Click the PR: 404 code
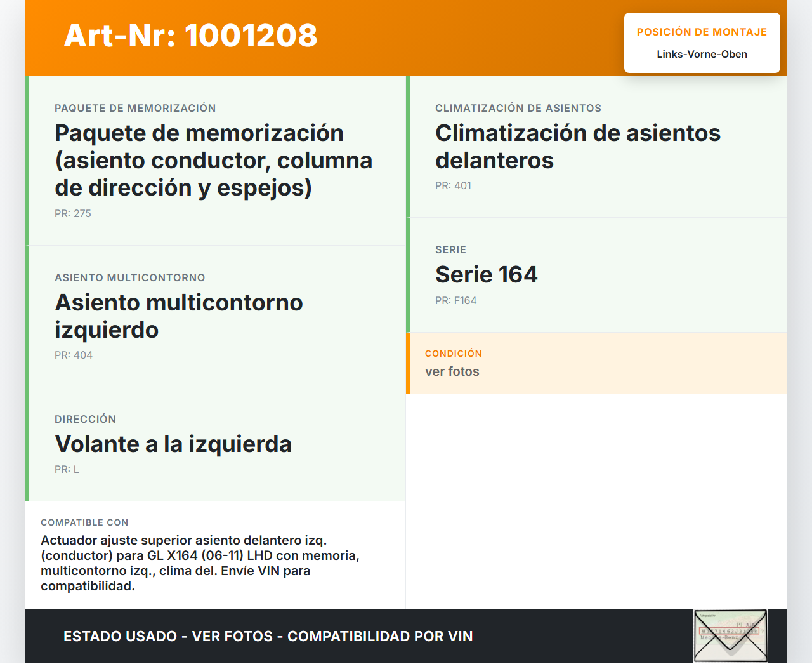This screenshot has width=812, height=664. pos(74,355)
